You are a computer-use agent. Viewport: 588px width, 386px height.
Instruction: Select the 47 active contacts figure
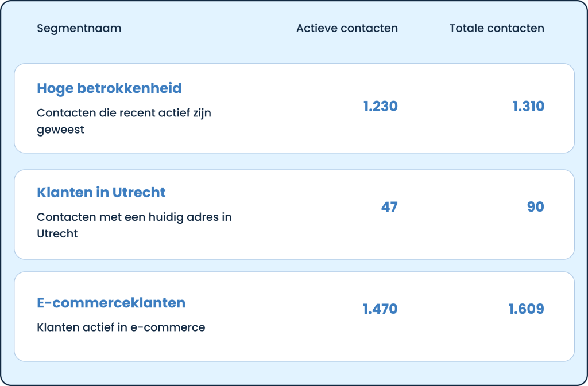coord(389,206)
